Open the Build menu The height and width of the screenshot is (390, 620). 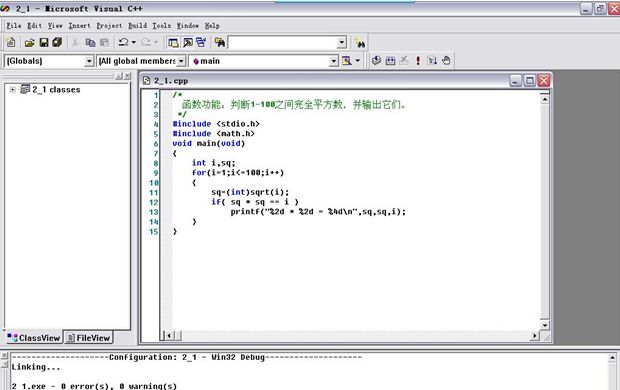click(x=138, y=26)
